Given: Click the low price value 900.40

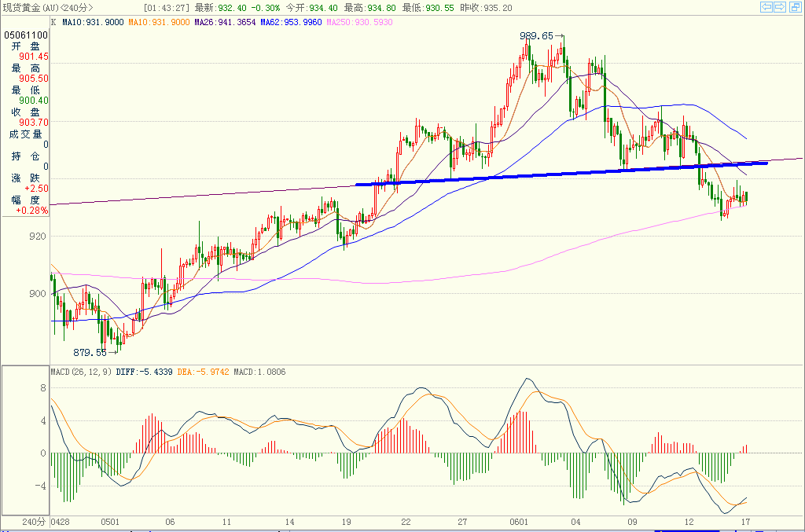Looking at the screenshot, I should (x=34, y=101).
